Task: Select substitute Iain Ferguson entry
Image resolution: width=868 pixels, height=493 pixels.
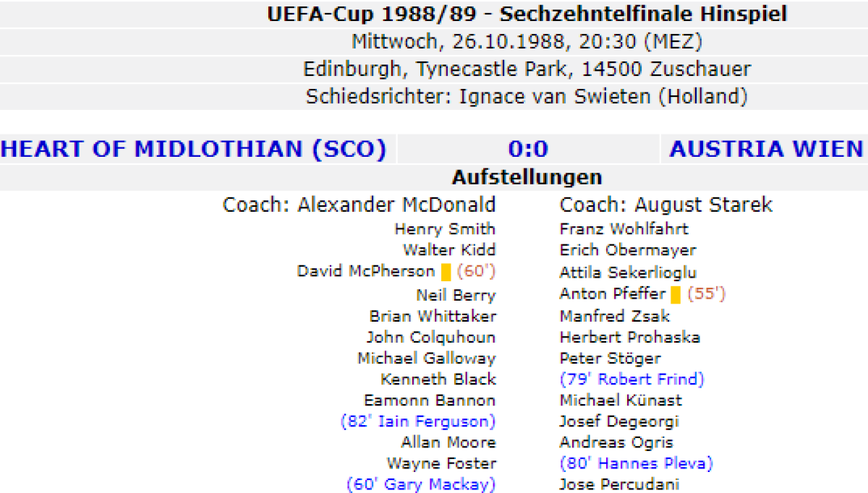Action: (x=418, y=421)
